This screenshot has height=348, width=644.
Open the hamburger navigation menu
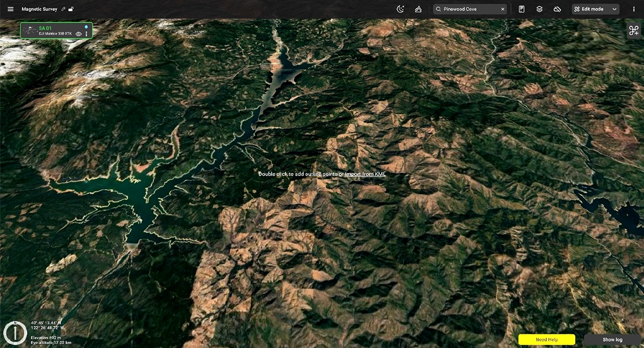click(10, 9)
